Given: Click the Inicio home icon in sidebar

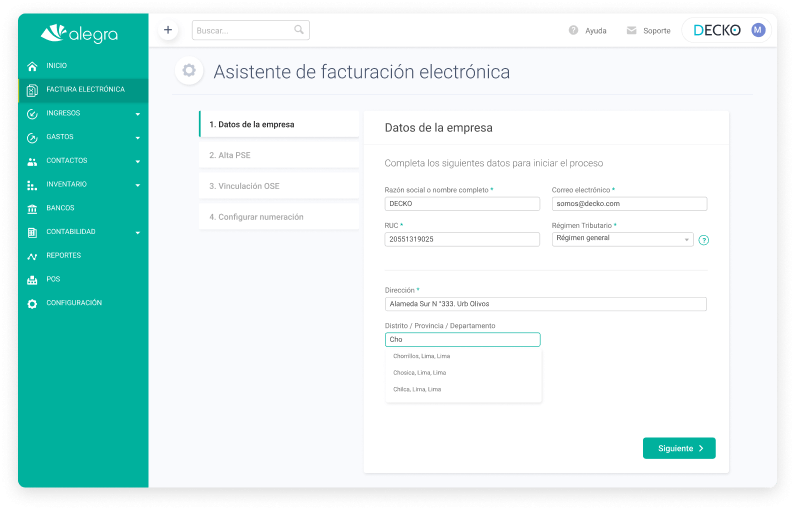Looking at the screenshot, I should pos(32,66).
